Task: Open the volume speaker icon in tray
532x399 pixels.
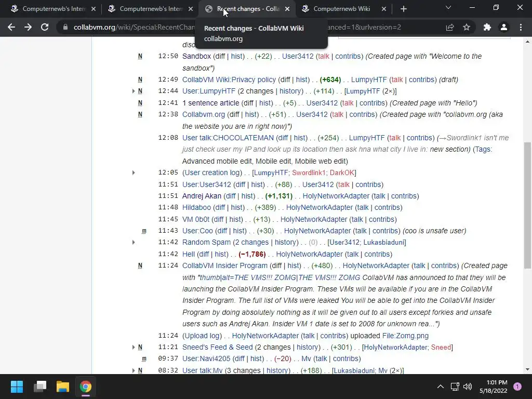Action: [x=468, y=387]
